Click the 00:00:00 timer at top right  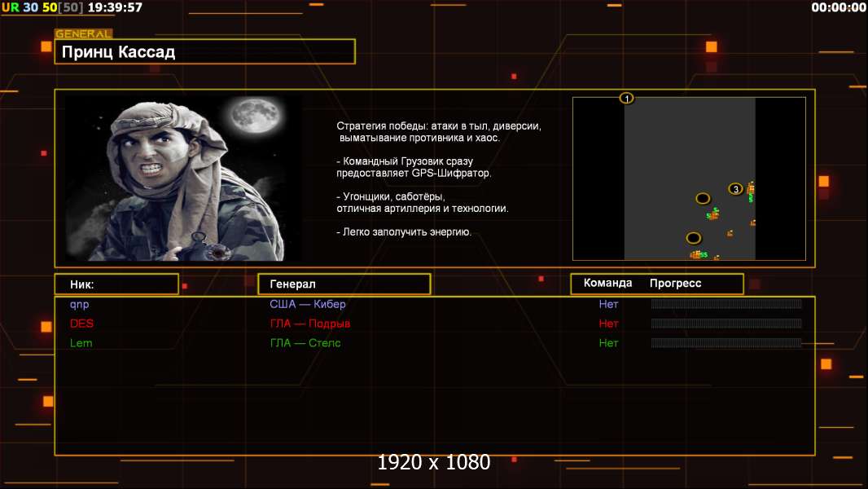coord(838,7)
